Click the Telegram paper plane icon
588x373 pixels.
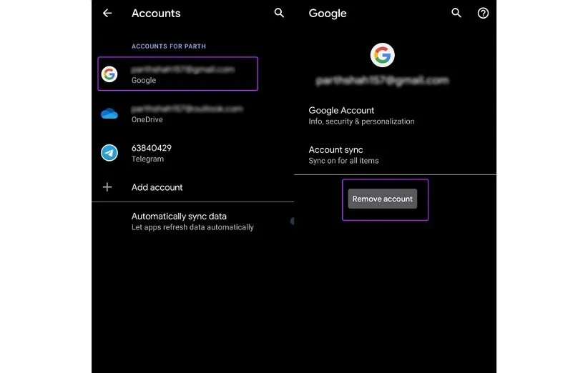pyautogui.click(x=109, y=153)
